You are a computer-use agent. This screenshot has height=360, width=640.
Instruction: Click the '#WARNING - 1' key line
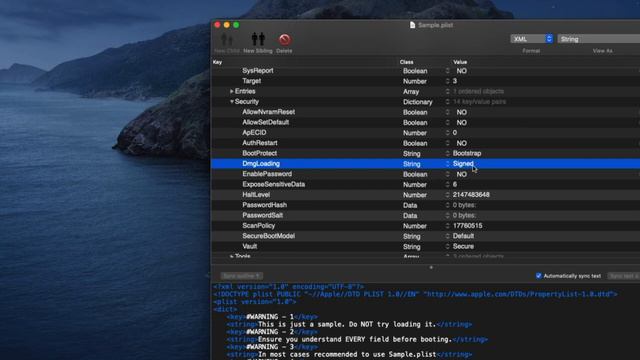tap(272, 317)
